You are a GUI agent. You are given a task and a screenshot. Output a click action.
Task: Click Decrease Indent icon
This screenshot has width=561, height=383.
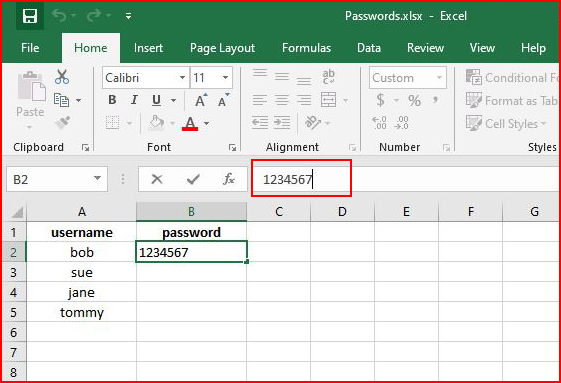(260, 123)
